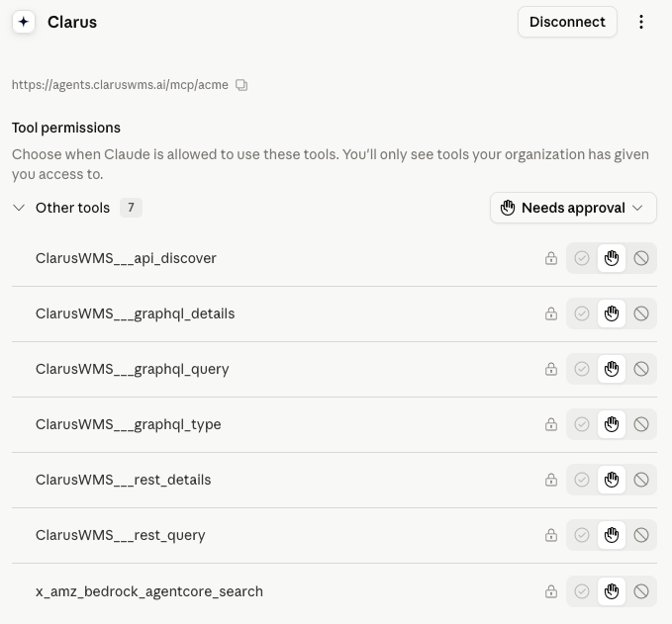Click lock icon for rest_details

(551, 480)
